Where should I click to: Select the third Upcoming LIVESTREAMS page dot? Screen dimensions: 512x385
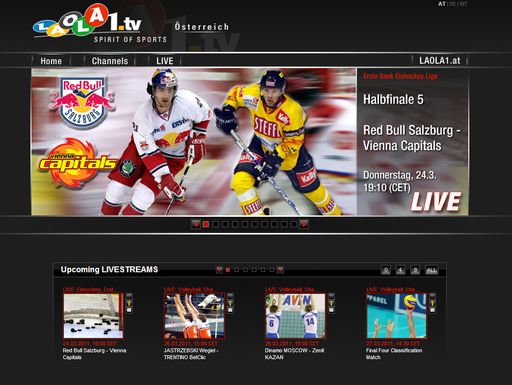point(245,270)
